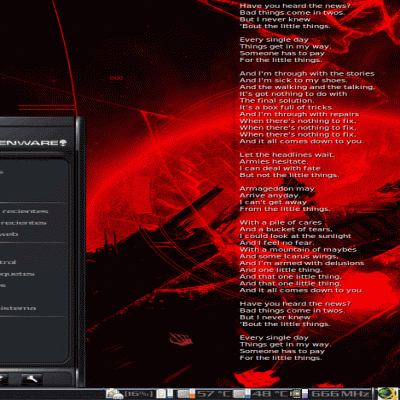Select the menu entry ending in "trol"

8,262
